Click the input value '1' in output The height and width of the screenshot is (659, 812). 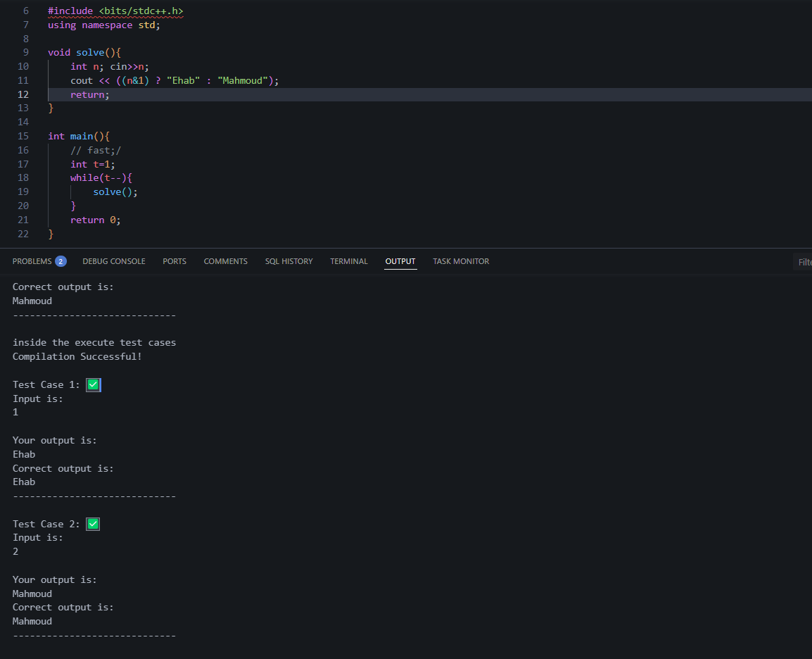(x=15, y=413)
